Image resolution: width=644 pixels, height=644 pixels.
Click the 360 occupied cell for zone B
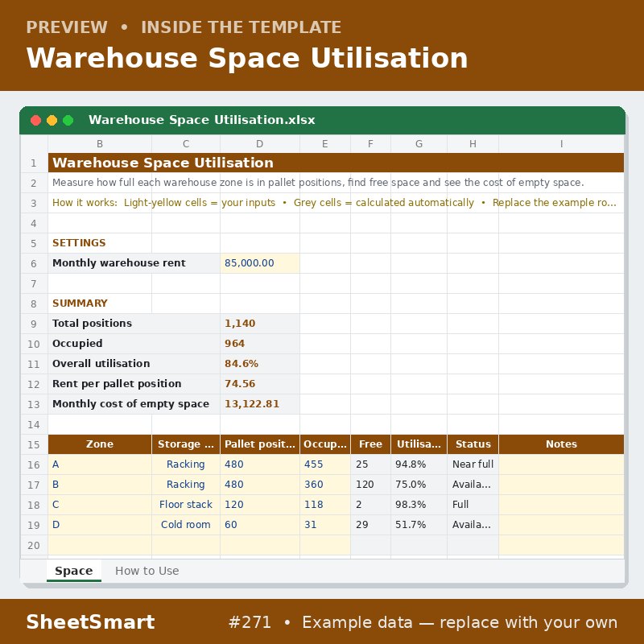pos(325,485)
